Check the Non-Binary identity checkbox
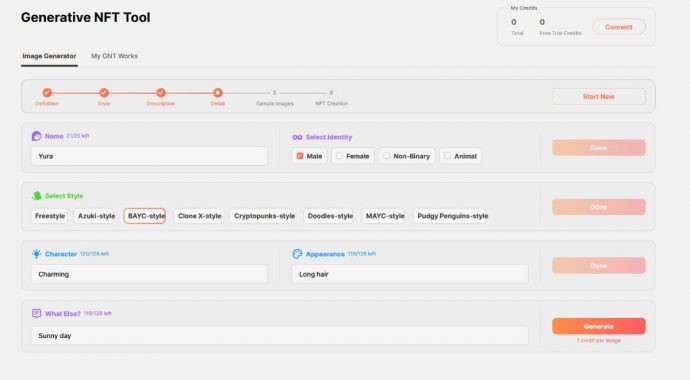 tap(386, 156)
